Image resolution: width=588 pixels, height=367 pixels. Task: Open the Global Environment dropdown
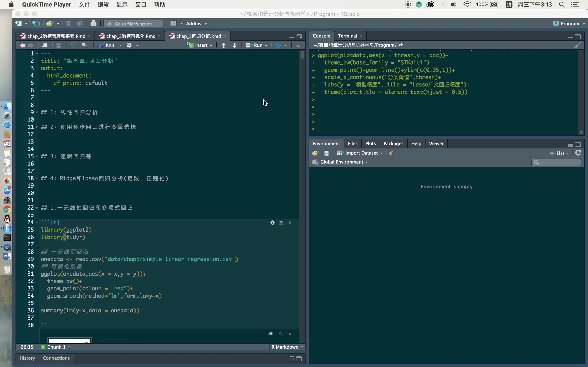click(x=344, y=162)
